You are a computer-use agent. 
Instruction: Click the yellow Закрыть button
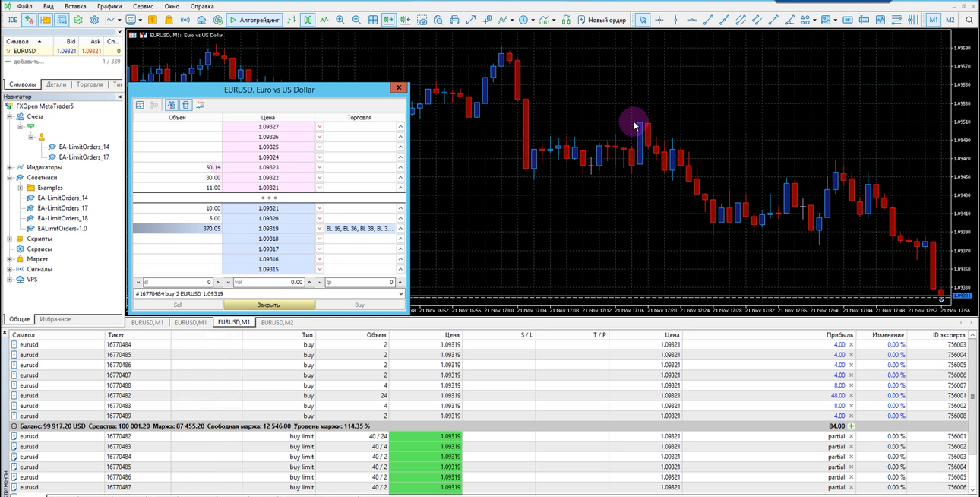268,305
